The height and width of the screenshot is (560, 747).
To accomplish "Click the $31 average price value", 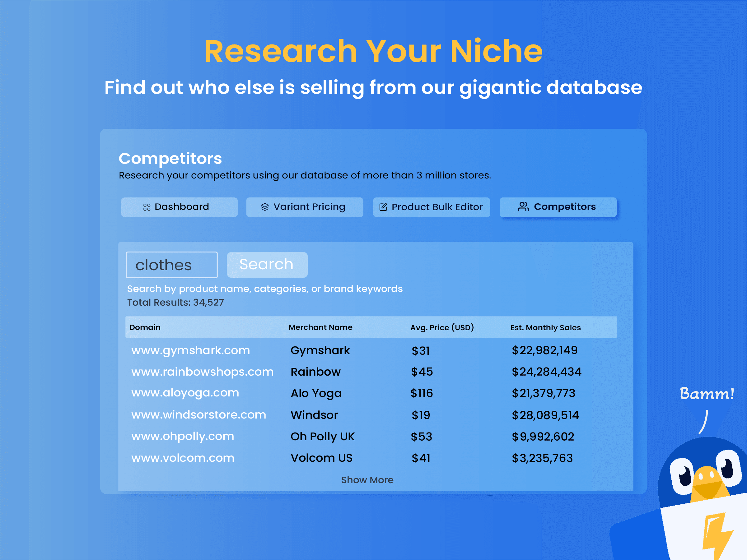I will click(x=420, y=351).
